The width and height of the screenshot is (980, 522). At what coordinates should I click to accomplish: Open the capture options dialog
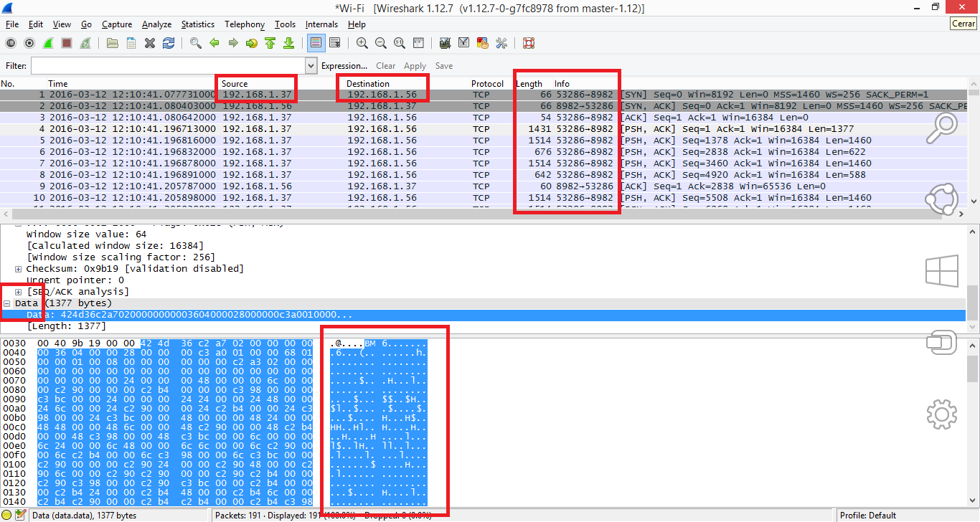tap(29, 43)
